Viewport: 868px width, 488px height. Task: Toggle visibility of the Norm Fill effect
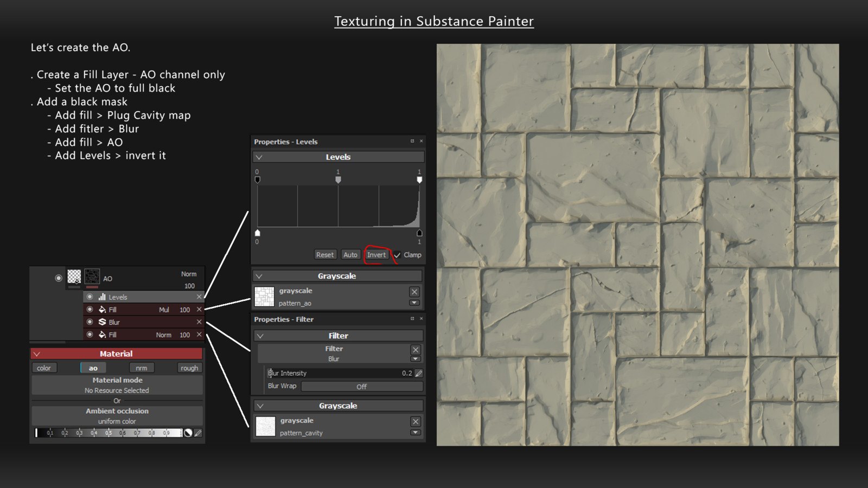click(90, 335)
